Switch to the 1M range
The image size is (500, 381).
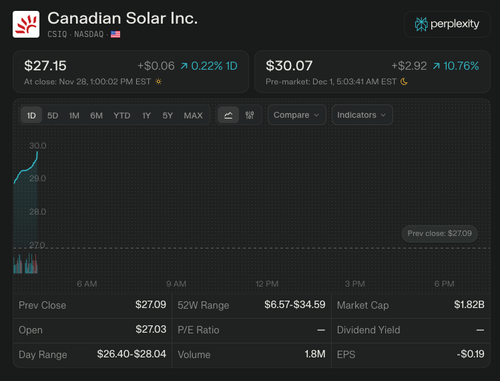pyautogui.click(x=74, y=115)
